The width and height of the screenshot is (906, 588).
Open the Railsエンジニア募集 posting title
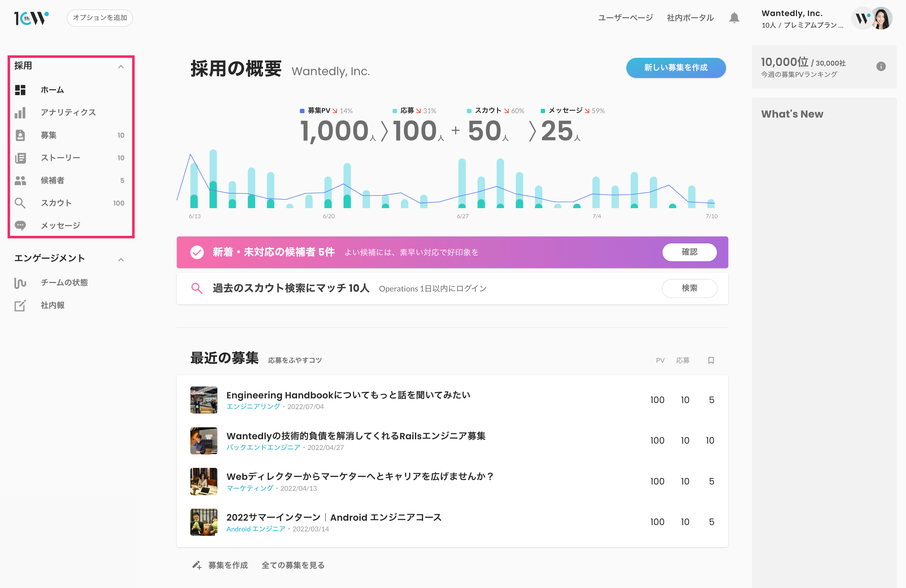coord(356,436)
